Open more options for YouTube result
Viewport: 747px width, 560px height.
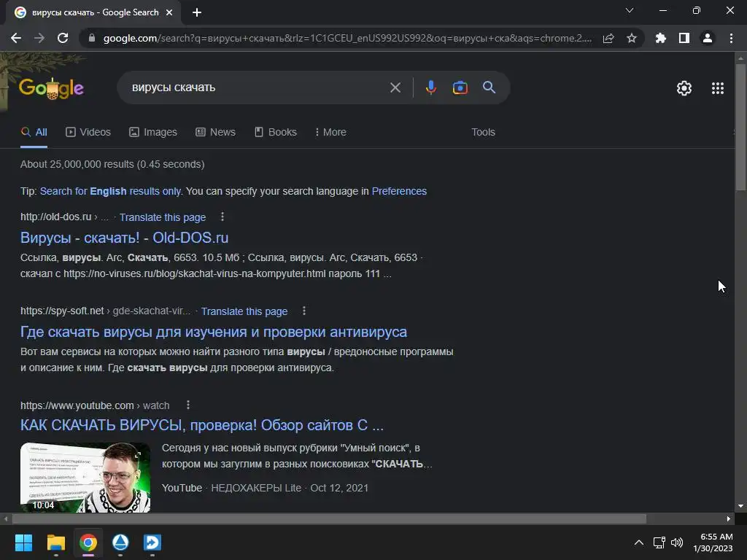pyautogui.click(x=188, y=405)
